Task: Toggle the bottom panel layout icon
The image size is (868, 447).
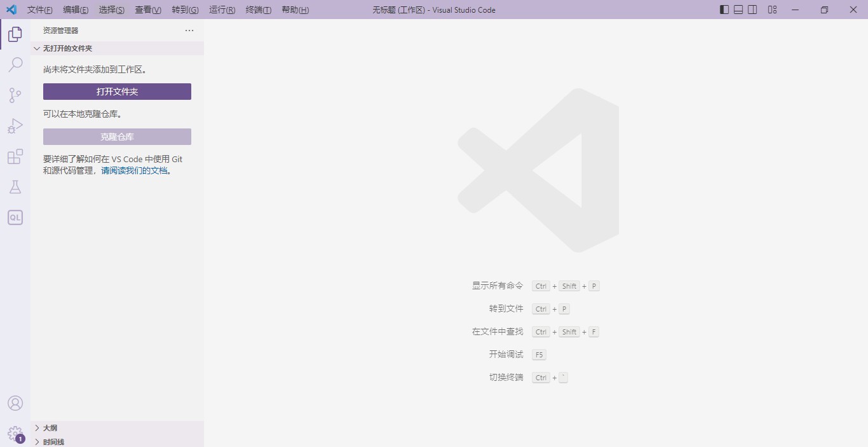Action: (738, 10)
